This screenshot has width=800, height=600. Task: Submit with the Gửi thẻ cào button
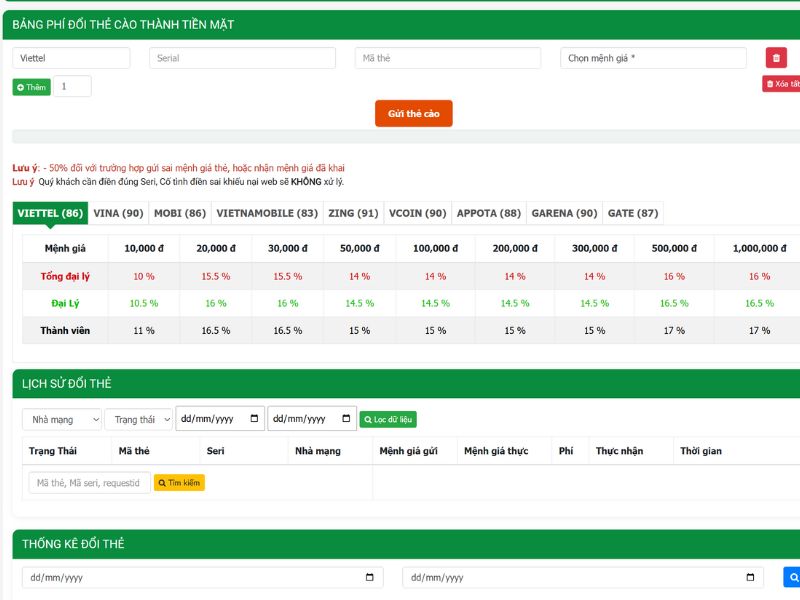pos(414,113)
